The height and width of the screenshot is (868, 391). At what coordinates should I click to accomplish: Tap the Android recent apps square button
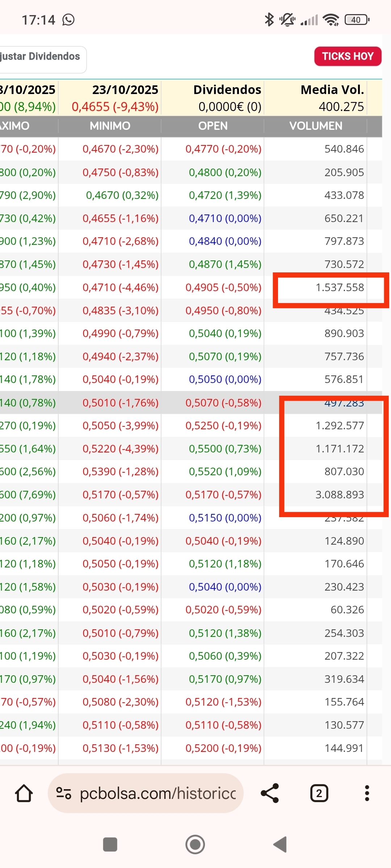110,844
